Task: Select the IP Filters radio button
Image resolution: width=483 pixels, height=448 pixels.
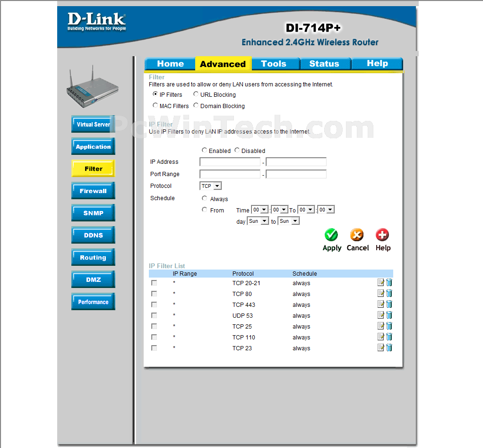Action: (155, 94)
